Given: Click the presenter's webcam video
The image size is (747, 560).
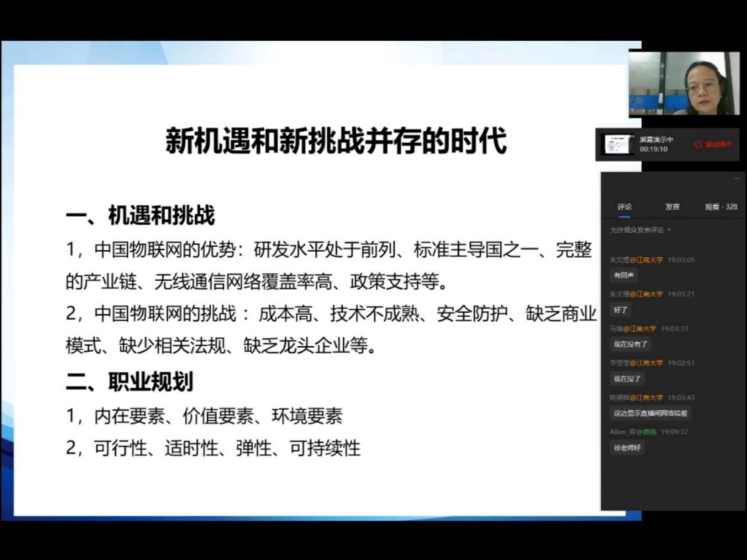Looking at the screenshot, I should click(684, 83).
